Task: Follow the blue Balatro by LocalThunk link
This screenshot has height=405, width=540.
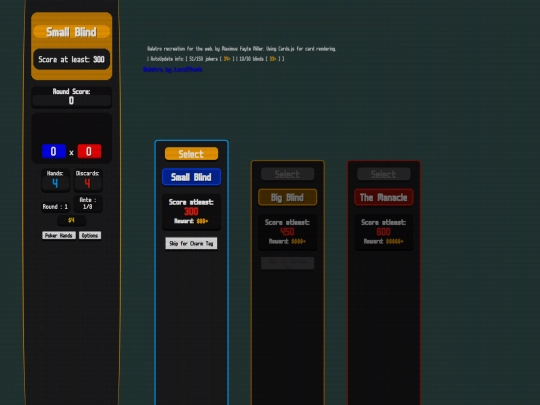Action: [173, 69]
